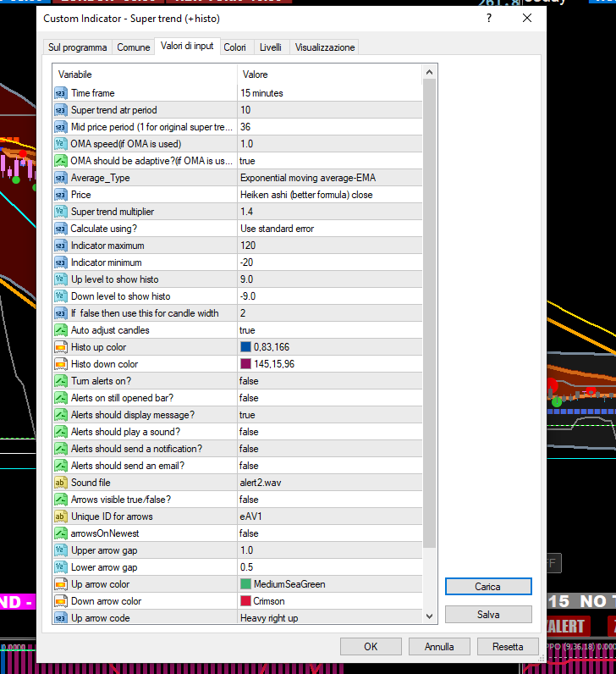Click the purple Histo down color swatch
Image resolution: width=616 pixels, height=674 pixels.
[245, 364]
